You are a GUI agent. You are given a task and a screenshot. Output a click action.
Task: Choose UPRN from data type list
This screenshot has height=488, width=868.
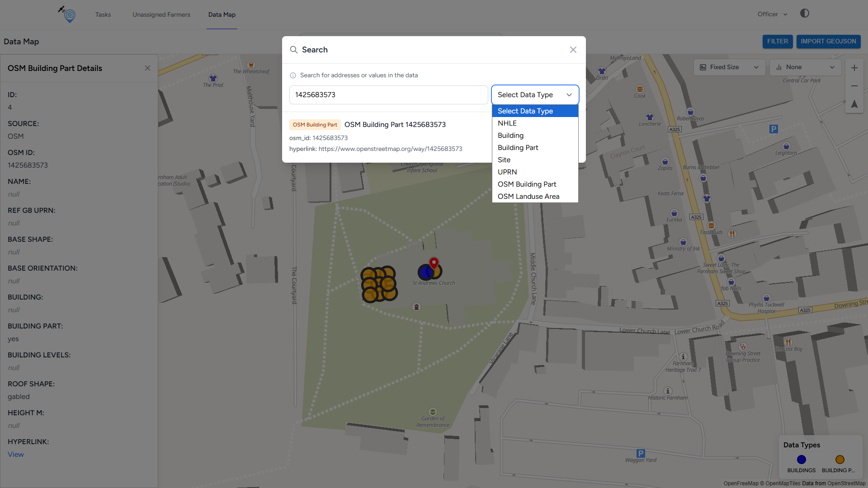pos(507,172)
